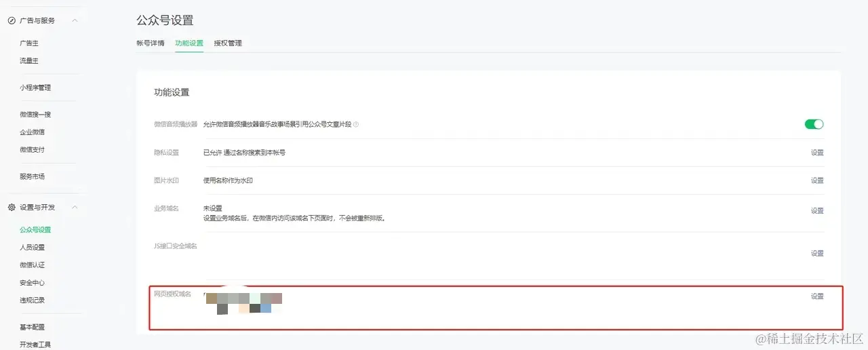Screen dimensions: 868x350
Task: Click the 图片水印 row label
Action: point(166,180)
